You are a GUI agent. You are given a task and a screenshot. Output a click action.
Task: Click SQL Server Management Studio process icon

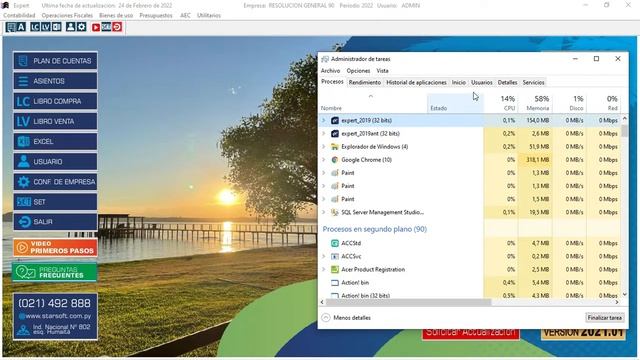[335, 212]
